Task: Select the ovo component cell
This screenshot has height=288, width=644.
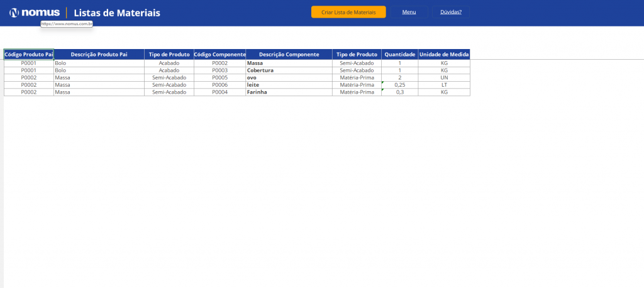Action: [289, 77]
